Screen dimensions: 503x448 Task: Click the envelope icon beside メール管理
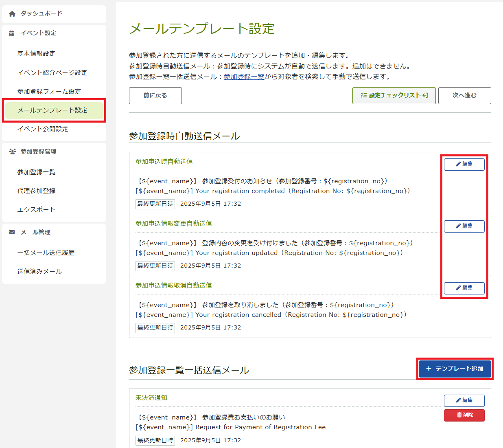click(x=12, y=232)
